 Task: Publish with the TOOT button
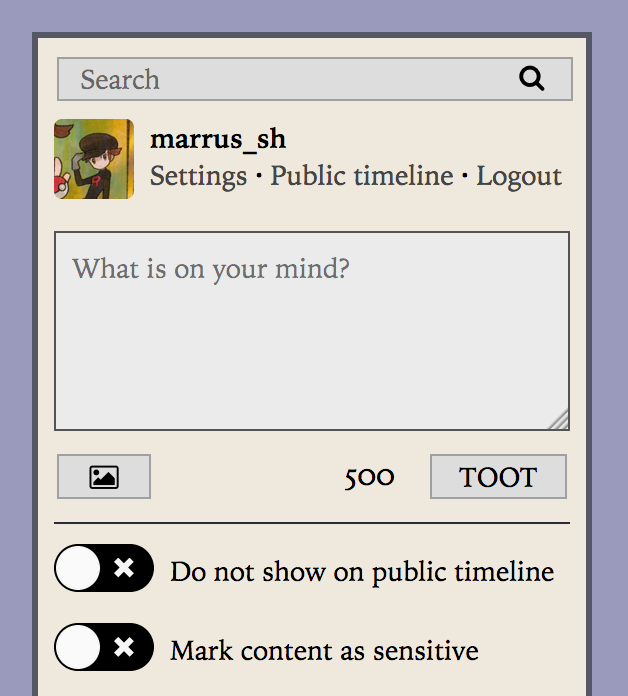[498, 476]
